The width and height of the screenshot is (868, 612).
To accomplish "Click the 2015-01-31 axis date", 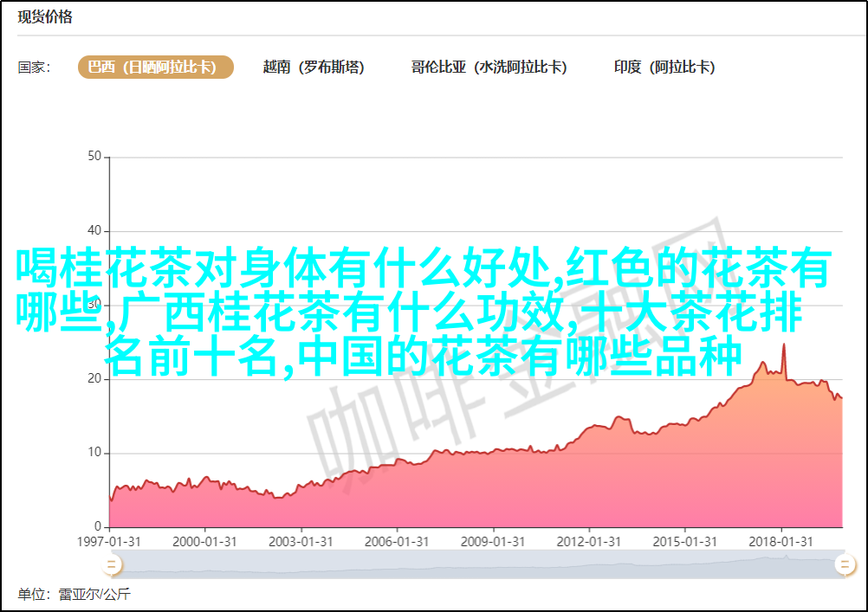I will click(686, 541).
